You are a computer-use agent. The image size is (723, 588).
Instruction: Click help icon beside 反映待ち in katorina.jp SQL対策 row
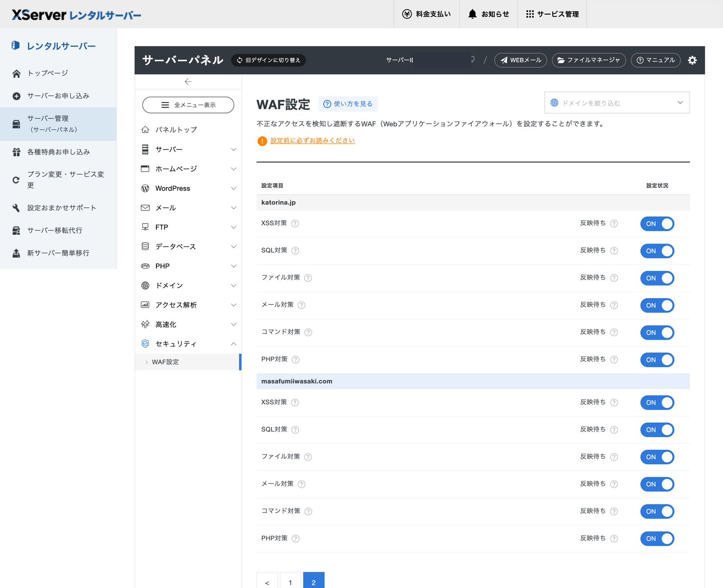tap(614, 251)
